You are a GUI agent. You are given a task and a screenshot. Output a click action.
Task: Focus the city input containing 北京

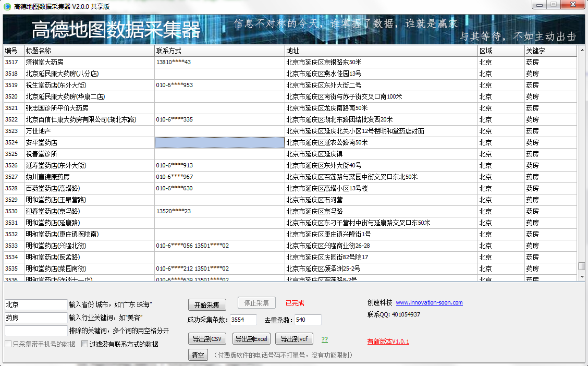coord(36,304)
